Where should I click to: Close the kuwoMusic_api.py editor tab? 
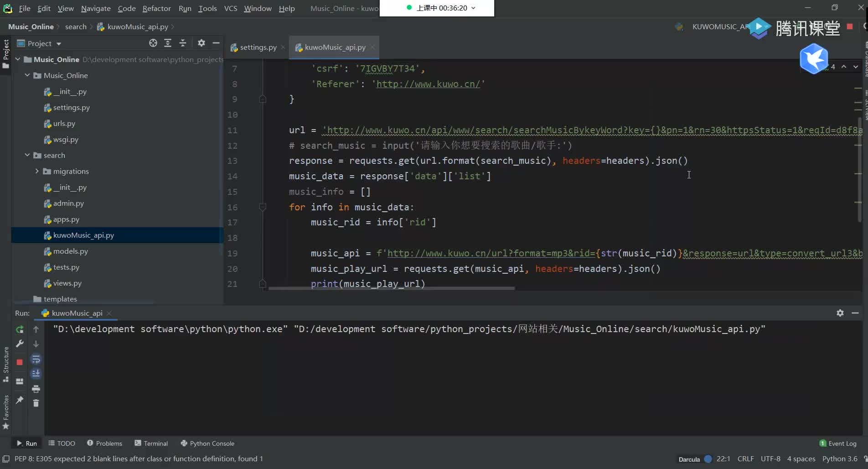coord(372,47)
